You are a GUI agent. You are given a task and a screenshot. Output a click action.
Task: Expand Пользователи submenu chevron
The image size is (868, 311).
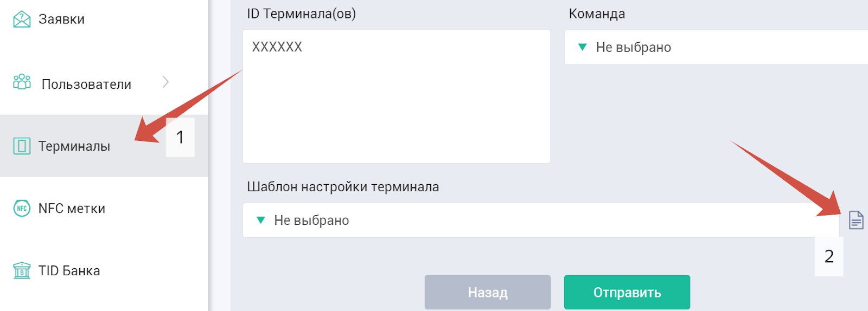[166, 82]
